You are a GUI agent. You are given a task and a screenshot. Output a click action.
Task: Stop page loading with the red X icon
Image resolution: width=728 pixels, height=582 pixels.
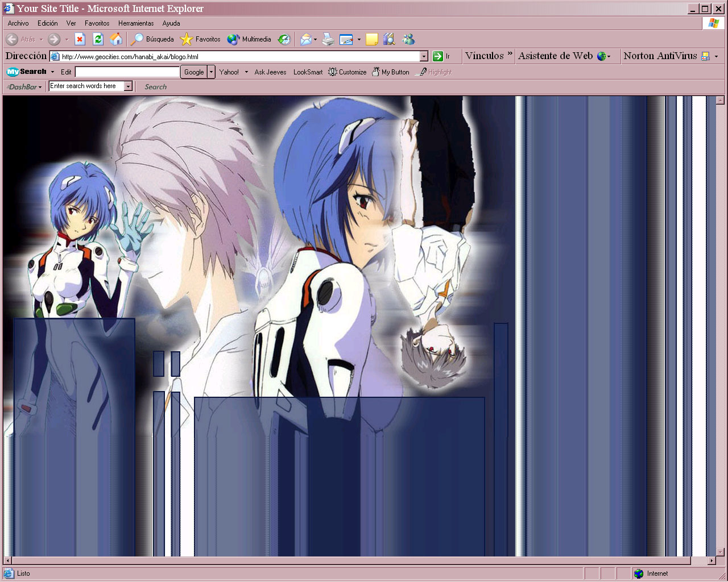(80, 39)
